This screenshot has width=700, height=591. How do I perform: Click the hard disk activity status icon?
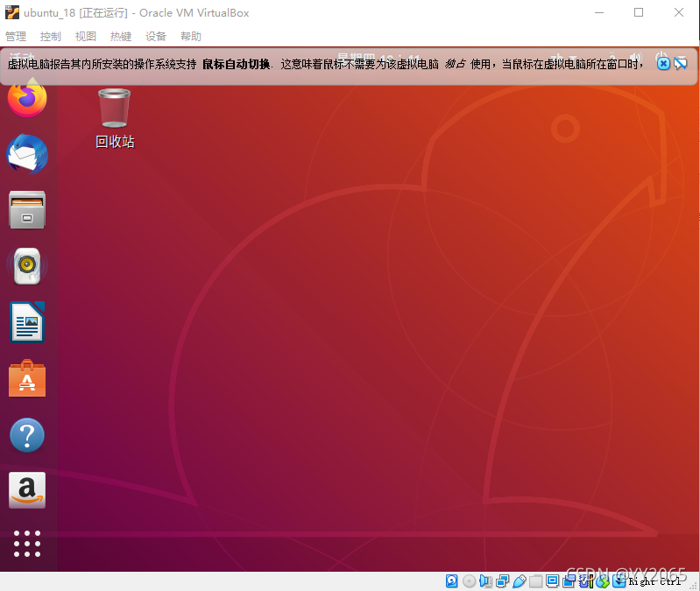click(452, 581)
